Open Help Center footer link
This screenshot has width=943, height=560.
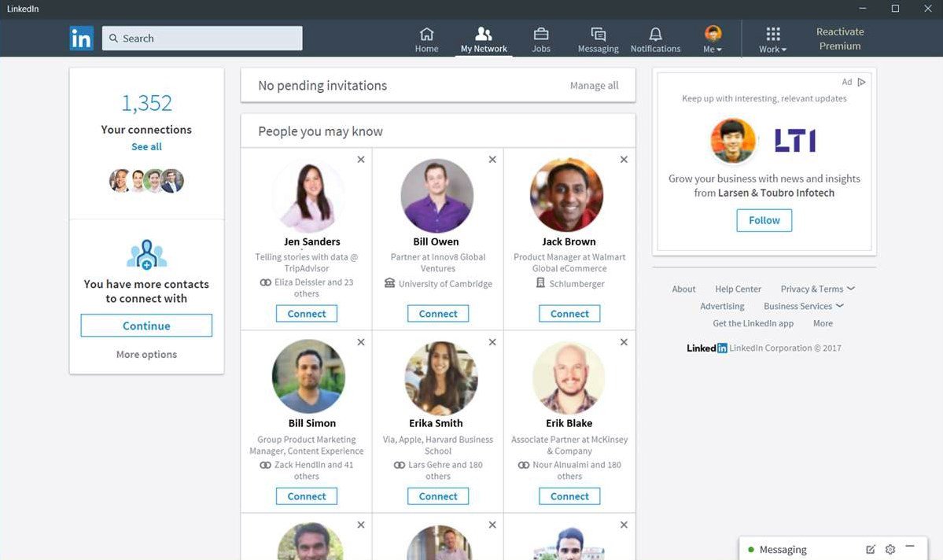pos(738,289)
